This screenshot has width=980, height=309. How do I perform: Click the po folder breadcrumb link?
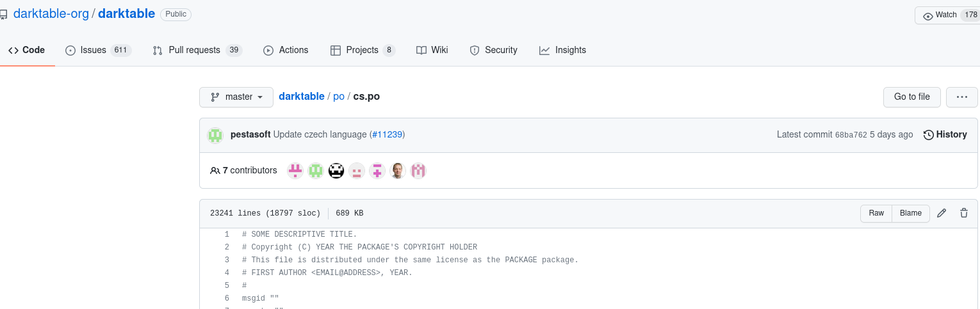339,97
